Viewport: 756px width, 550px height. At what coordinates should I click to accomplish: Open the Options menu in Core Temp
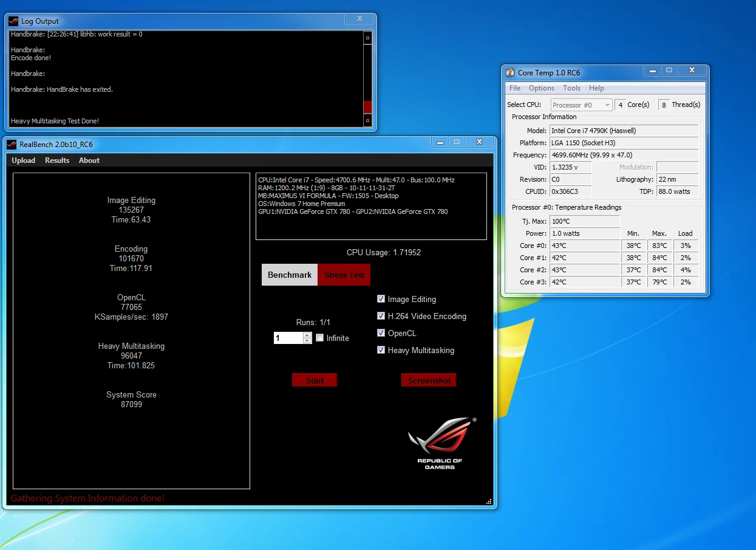pyautogui.click(x=542, y=88)
